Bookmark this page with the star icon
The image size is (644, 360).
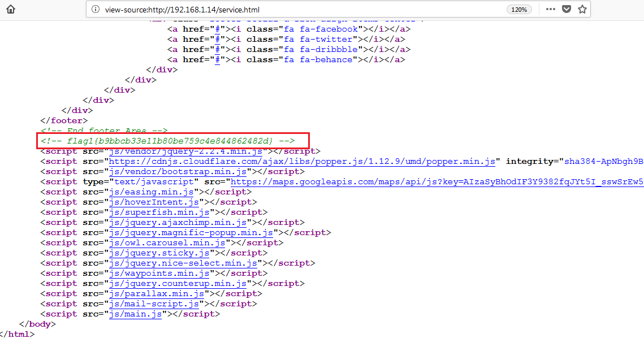tap(582, 9)
